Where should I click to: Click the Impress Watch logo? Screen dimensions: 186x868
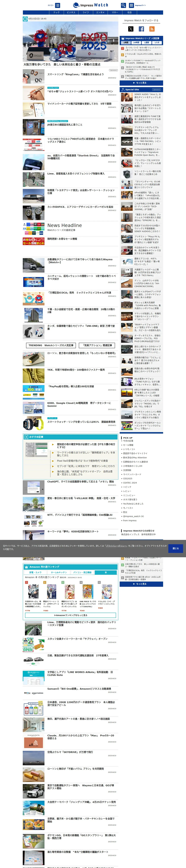tap(91, 5)
